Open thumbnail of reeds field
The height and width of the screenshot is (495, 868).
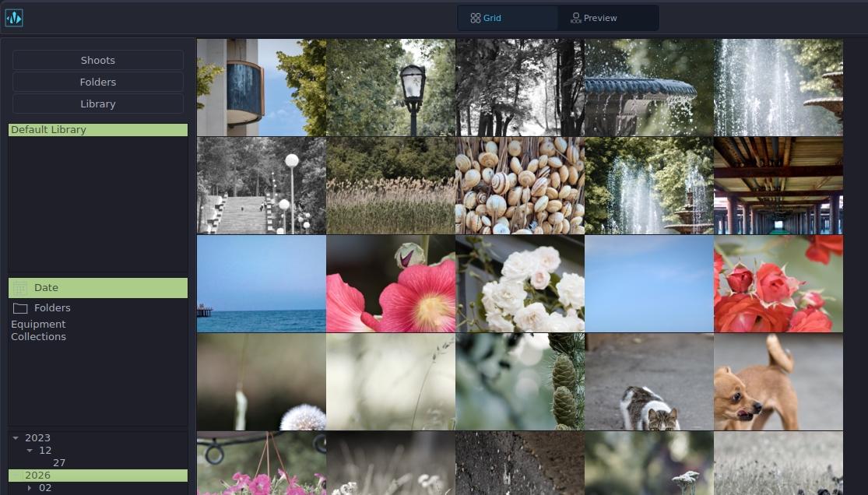[x=391, y=185]
